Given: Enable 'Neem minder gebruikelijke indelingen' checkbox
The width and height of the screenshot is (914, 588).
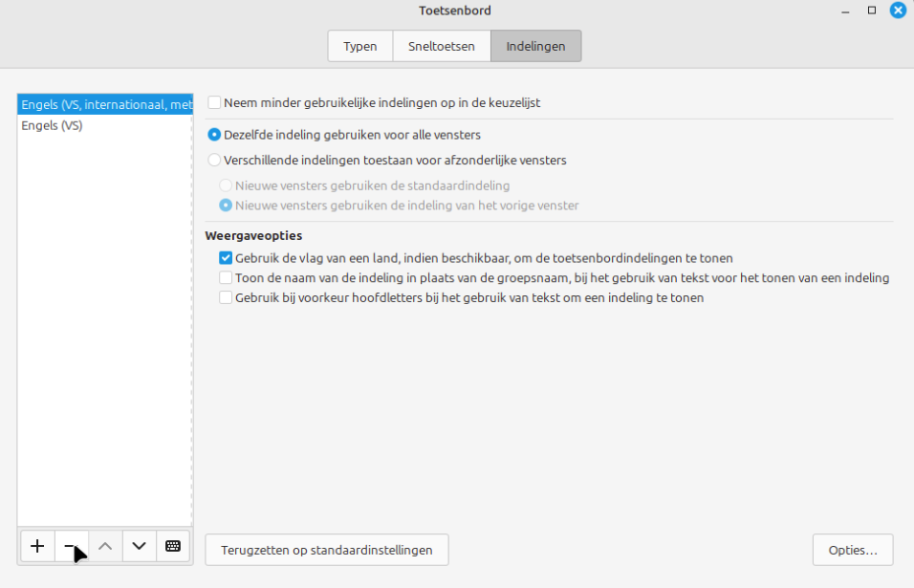Looking at the screenshot, I should coord(214,102).
